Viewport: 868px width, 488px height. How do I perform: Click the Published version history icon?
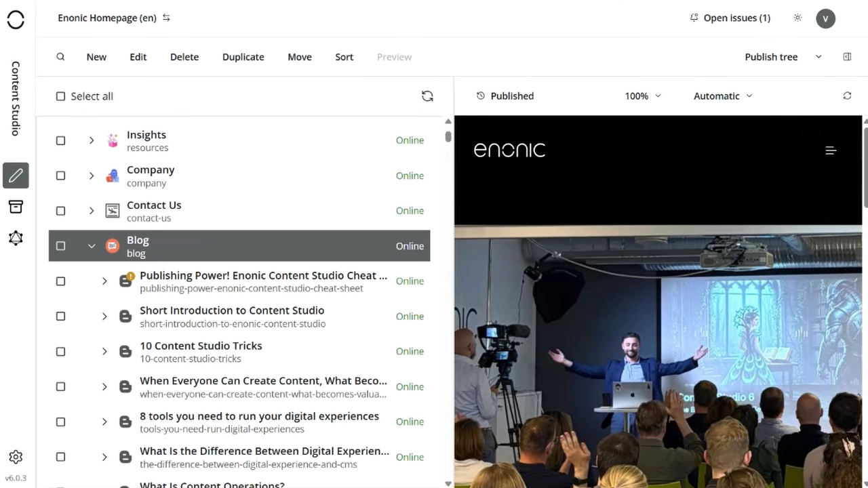[481, 96]
